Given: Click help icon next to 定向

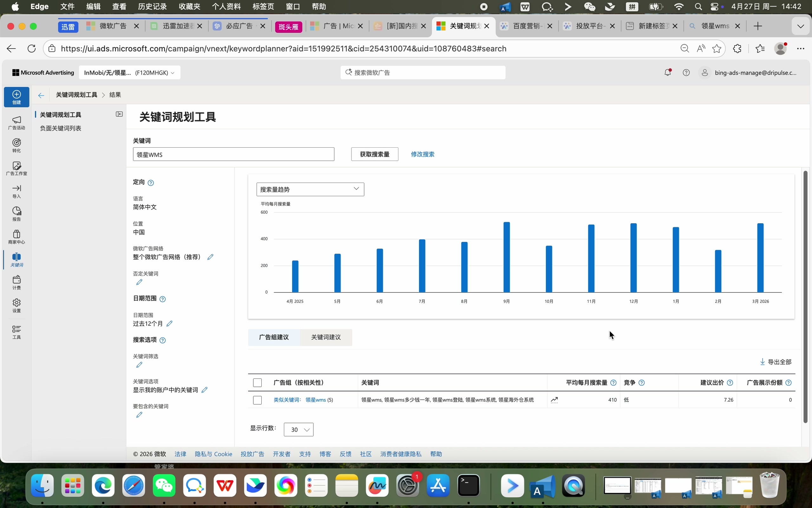Looking at the screenshot, I should [151, 183].
